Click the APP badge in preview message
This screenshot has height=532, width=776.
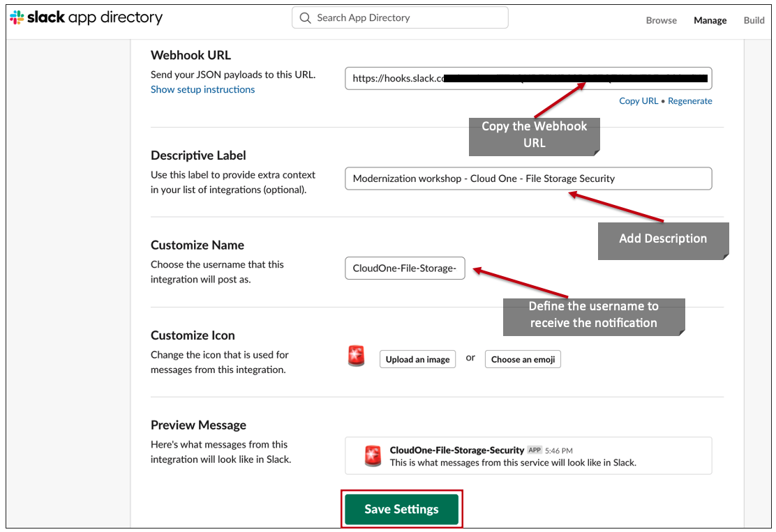535,450
